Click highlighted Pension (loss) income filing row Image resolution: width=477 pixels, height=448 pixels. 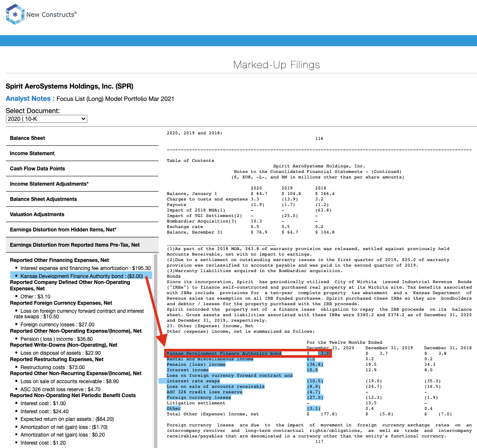(x=196, y=365)
